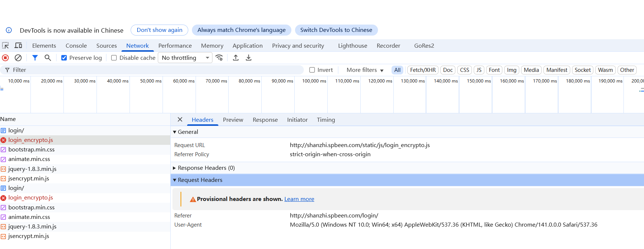644x249 pixels.
Task: Click the import HAR upload icon
Action: pyautogui.click(x=236, y=58)
